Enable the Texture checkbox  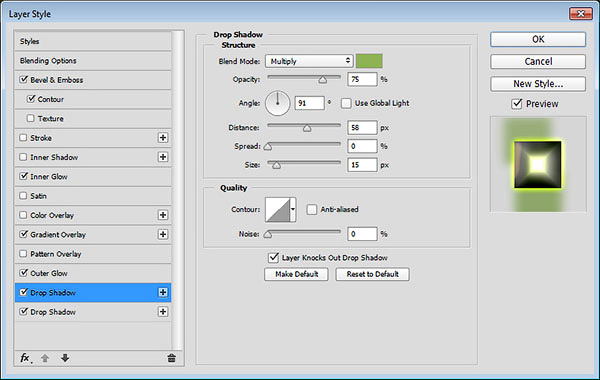click(31, 118)
